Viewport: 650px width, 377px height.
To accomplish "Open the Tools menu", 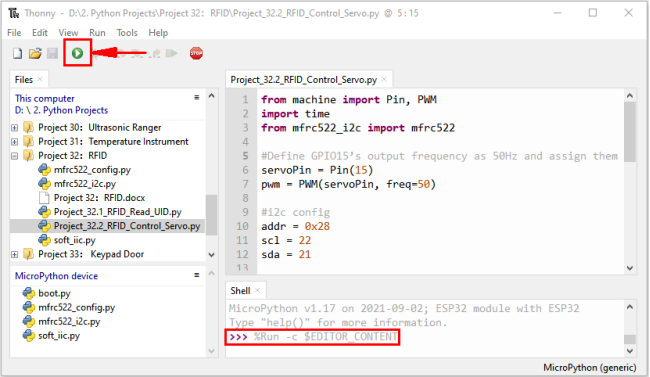I will [127, 33].
